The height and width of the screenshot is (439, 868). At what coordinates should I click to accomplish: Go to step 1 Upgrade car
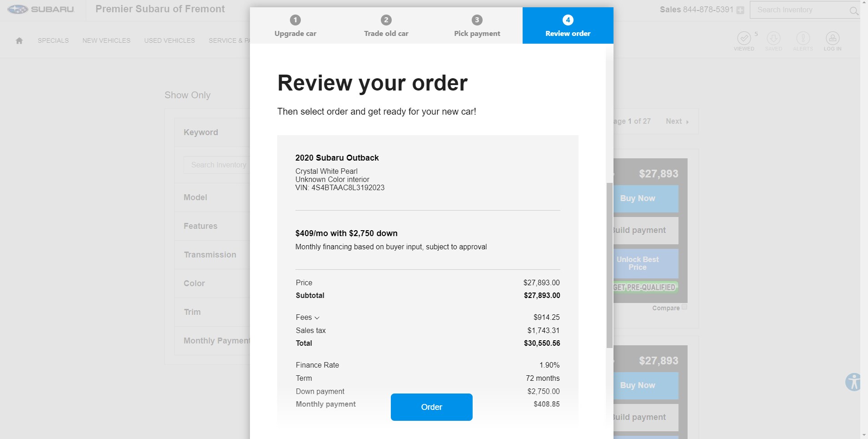(x=295, y=25)
